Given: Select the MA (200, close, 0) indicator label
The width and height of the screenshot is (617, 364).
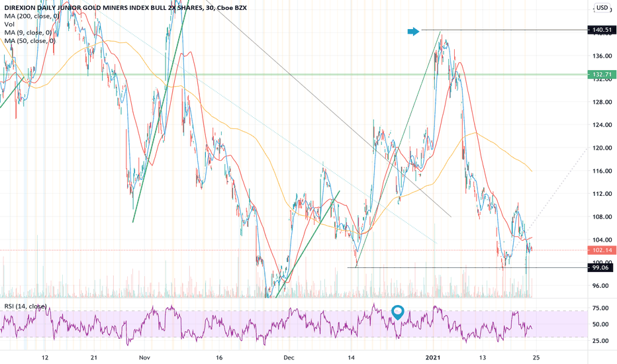Looking at the screenshot, I should (x=32, y=16).
